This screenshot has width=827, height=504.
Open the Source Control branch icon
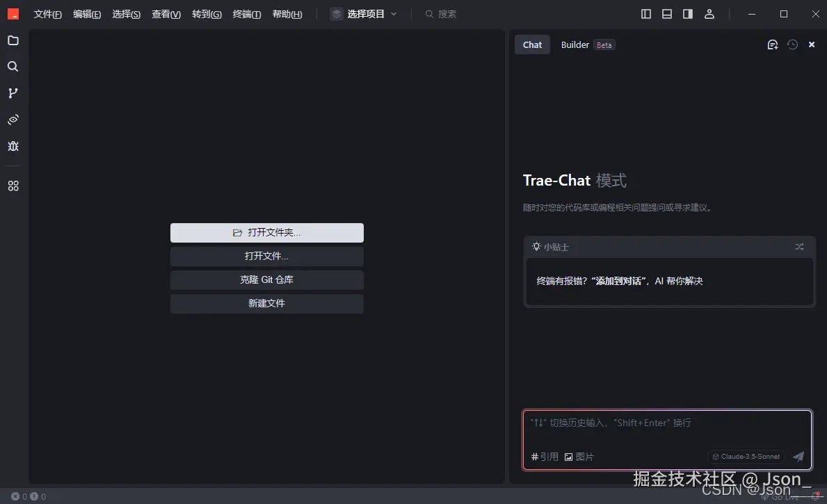(x=13, y=93)
